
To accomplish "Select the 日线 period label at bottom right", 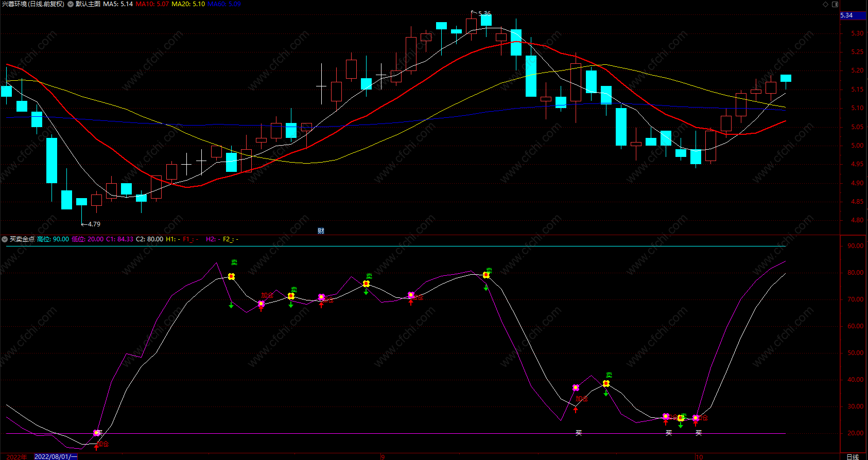I will tap(853, 457).
